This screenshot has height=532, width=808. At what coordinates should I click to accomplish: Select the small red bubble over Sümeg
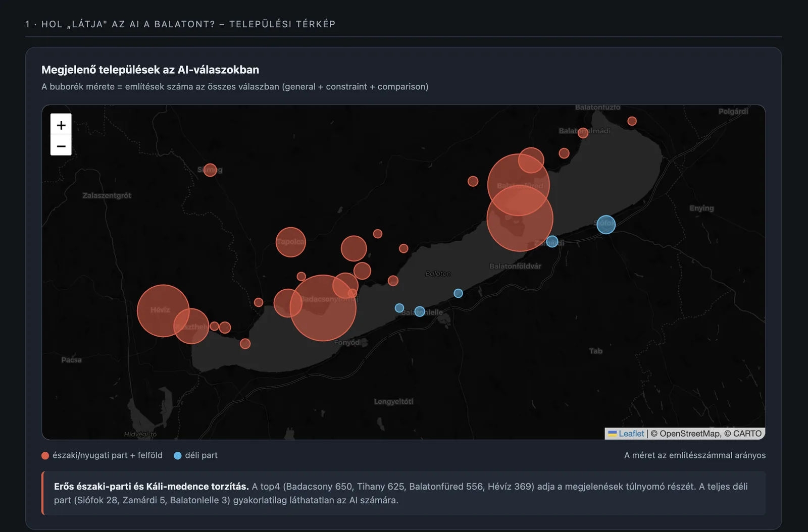coord(210,170)
